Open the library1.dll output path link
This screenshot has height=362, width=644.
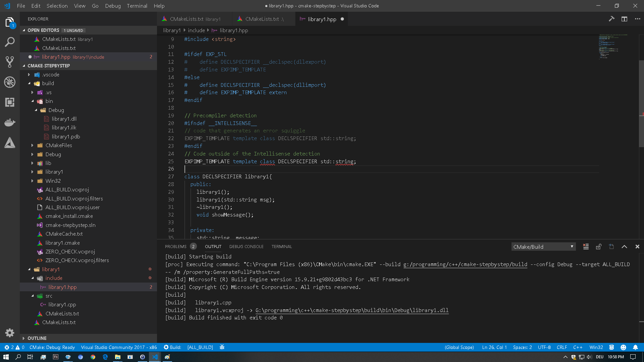pos(352,310)
